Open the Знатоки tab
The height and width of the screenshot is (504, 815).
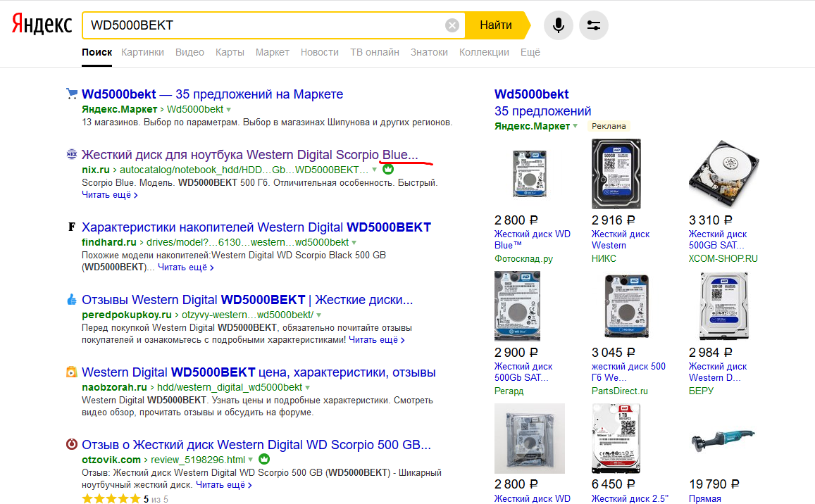[429, 53]
